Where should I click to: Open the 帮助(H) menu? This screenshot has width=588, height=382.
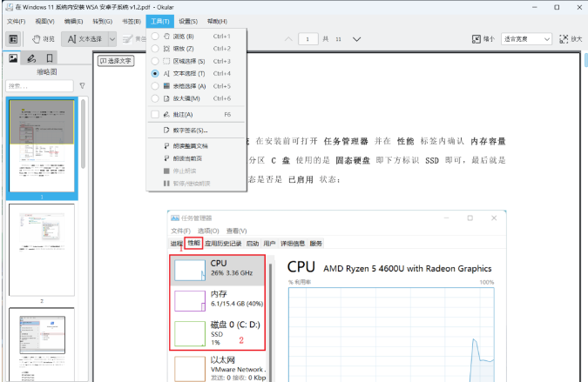217,22
